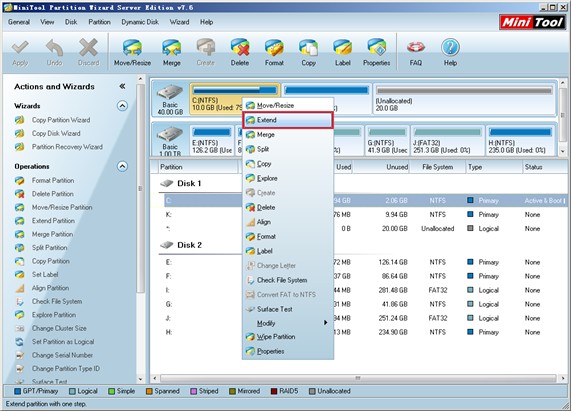Screen dimensions: 572x412
Task: Click the Create toolbar icon
Action: [206, 52]
